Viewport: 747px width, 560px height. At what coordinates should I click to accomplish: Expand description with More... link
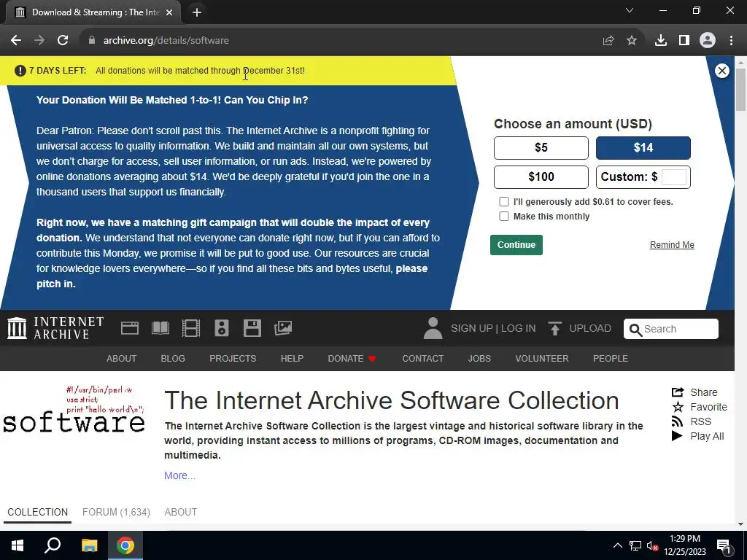coord(179,475)
